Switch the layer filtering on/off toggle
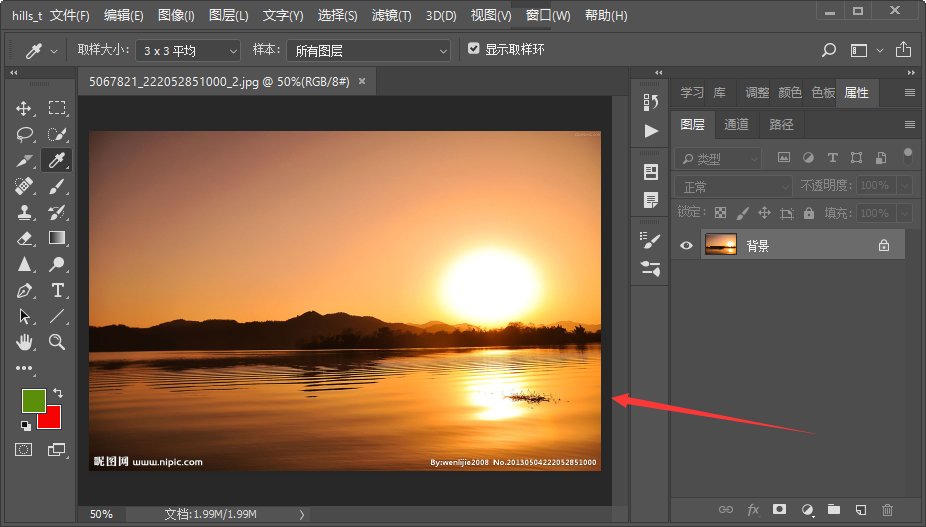926x527 pixels. pos(908,157)
